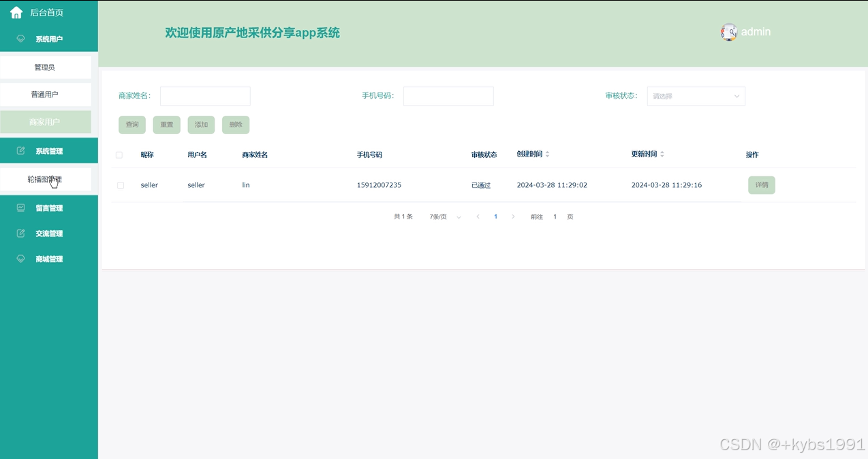Viewport: 868px width, 459px height.
Task: Click the home icon beside 后台首页
Action: (x=16, y=12)
